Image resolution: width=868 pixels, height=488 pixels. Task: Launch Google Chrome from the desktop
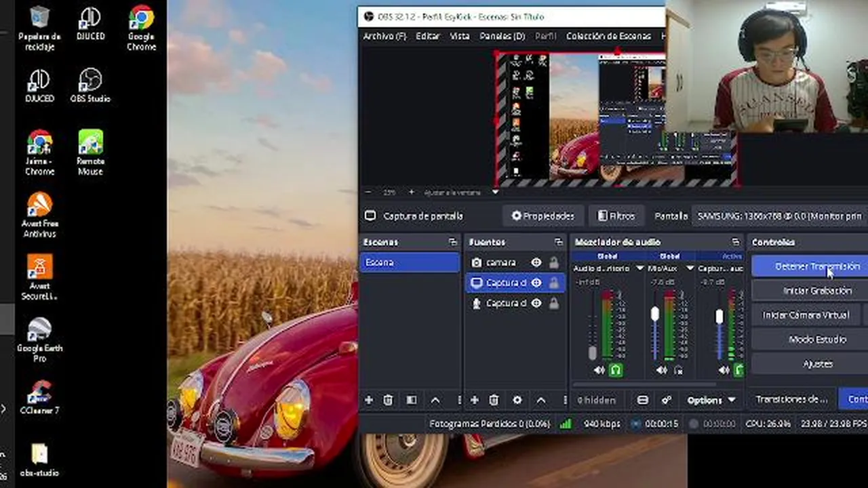141,29
